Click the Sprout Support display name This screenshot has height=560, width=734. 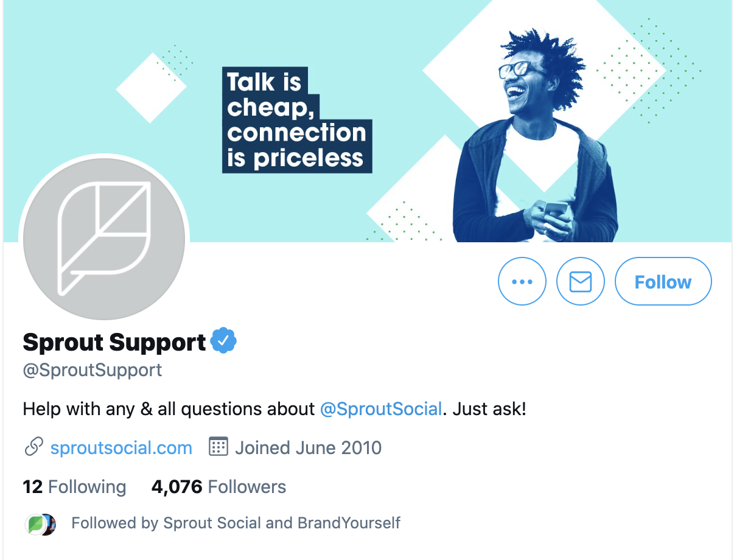114,342
